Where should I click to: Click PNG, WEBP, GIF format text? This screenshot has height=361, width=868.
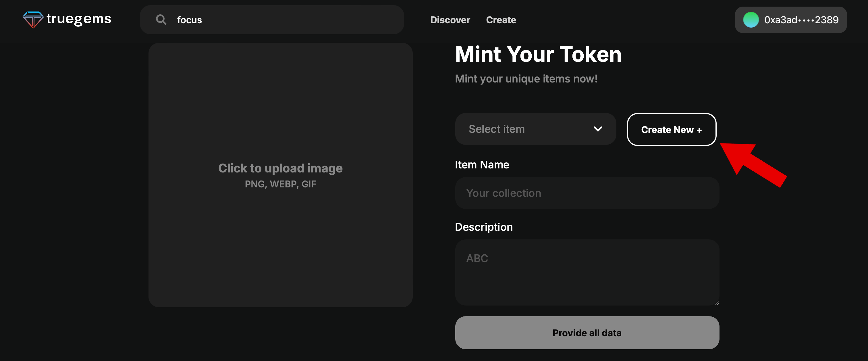pyautogui.click(x=280, y=184)
